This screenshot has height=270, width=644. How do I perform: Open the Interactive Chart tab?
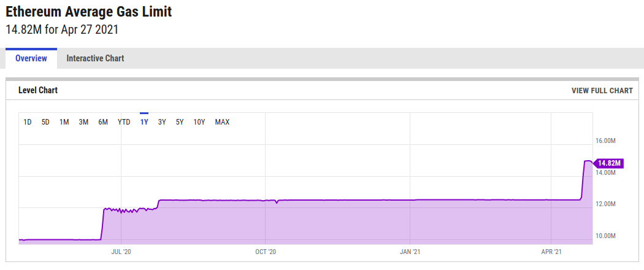tap(95, 58)
